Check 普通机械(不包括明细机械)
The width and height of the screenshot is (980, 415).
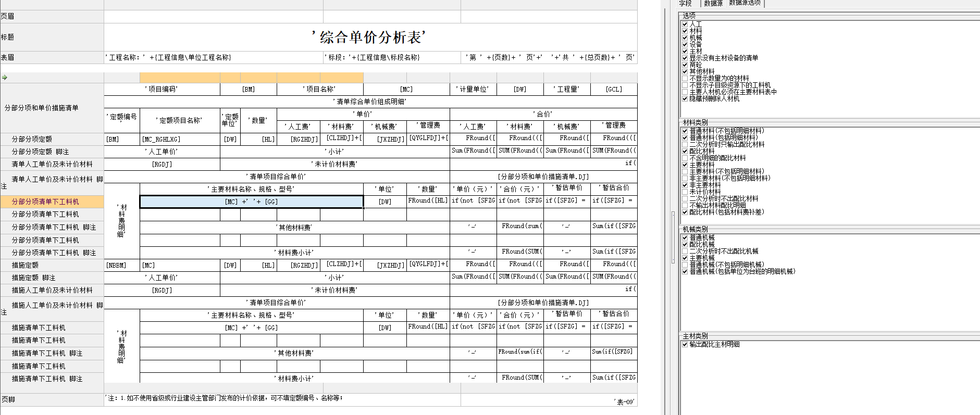click(x=685, y=265)
